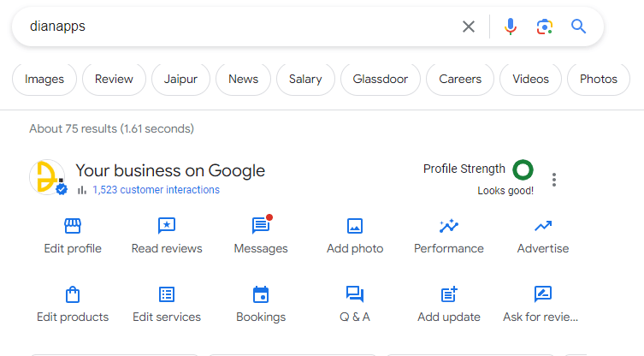The width and height of the screenshot is (644, 356).
Task: Click the Edit profile storefront icon
Action: tap(73, 226)
